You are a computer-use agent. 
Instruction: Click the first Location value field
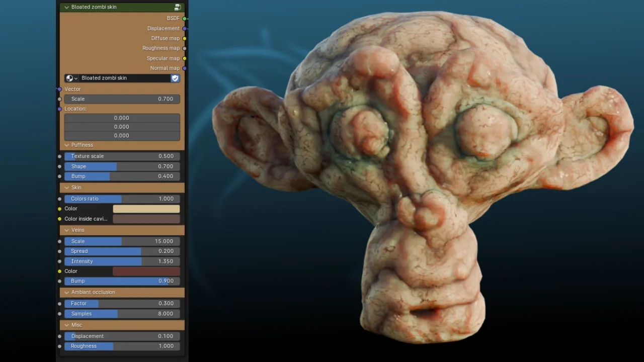tap(121, 118)
